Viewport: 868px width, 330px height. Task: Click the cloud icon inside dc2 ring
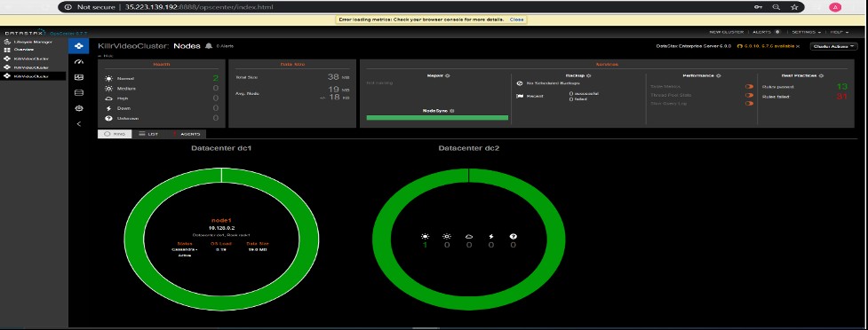coord(469,236)
